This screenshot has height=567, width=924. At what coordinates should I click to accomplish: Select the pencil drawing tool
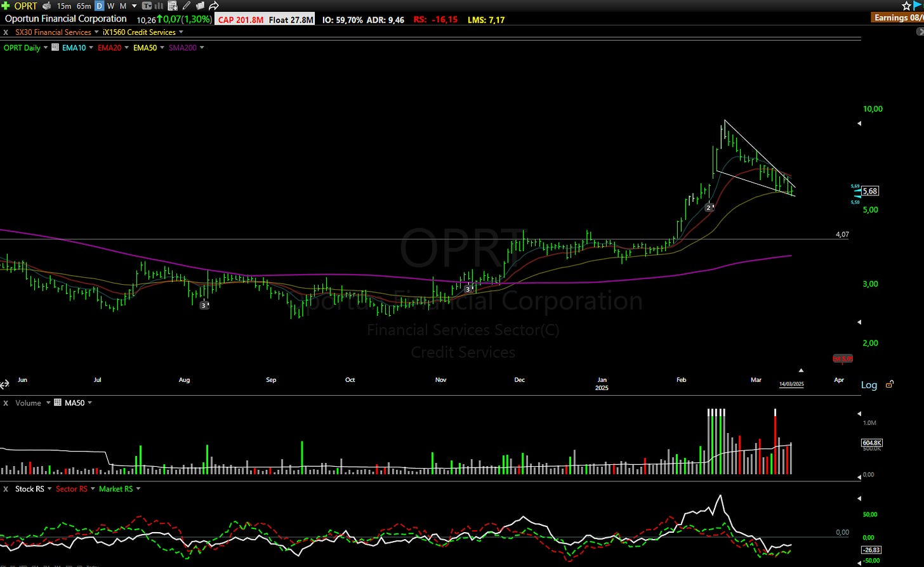187,6
